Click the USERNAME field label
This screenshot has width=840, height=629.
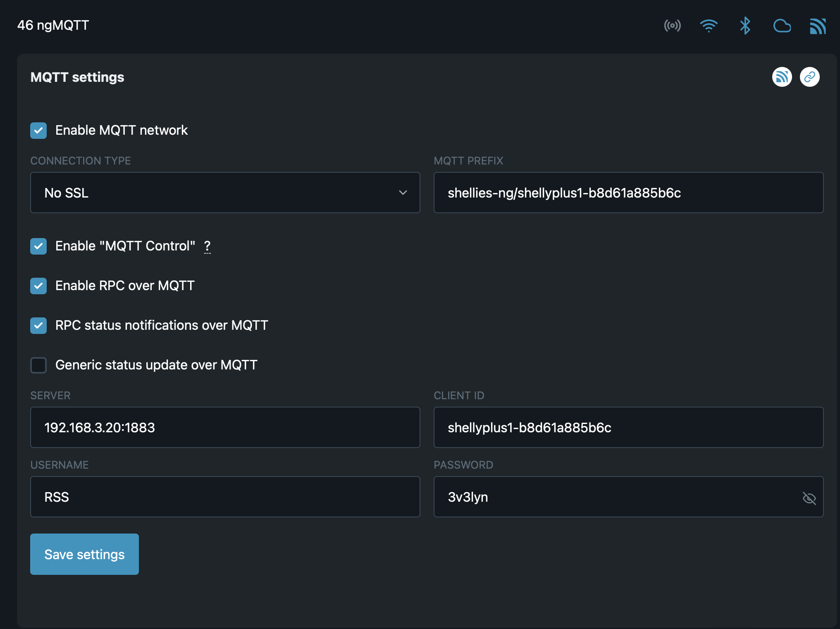click(x=60, y=465)
